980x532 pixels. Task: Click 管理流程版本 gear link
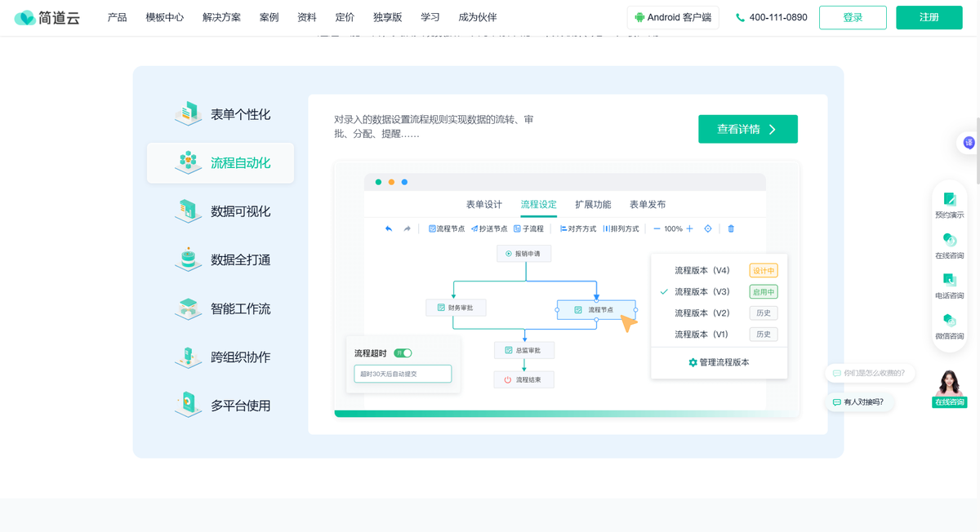(719, 362)
